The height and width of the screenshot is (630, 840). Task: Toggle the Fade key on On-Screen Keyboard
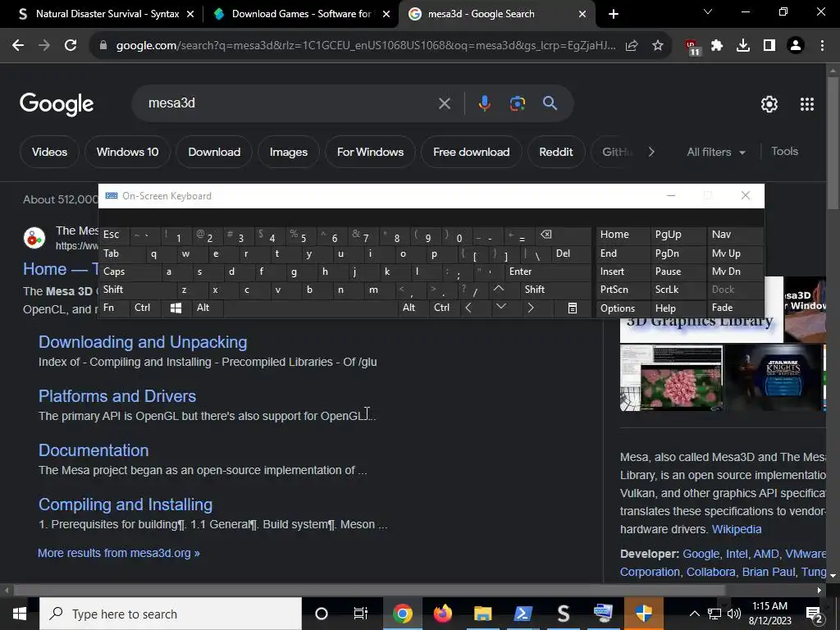click(x=735, y=308)
